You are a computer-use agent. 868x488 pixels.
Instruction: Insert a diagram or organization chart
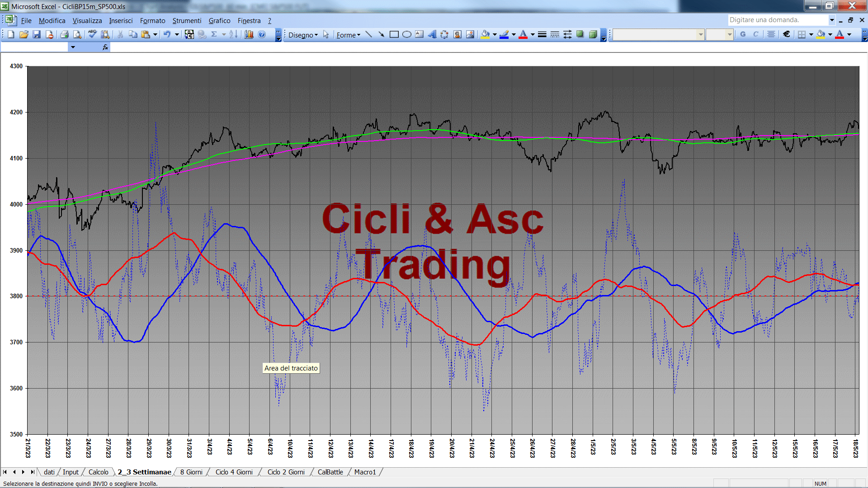tap(445, 34)
